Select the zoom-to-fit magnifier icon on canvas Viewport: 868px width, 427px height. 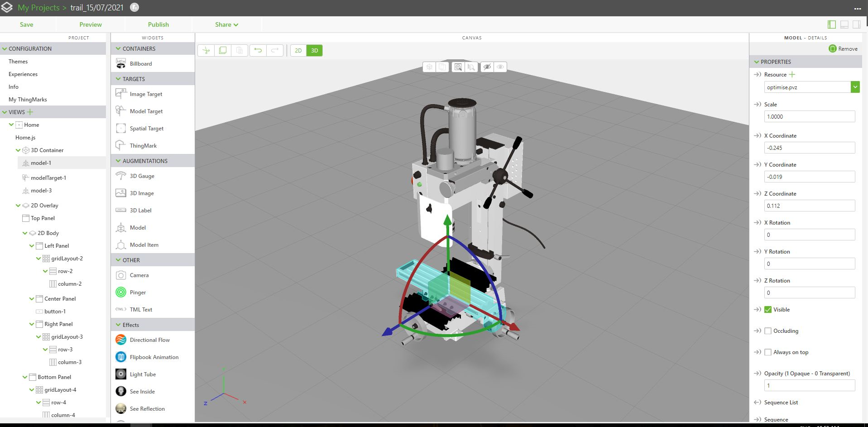458,67
